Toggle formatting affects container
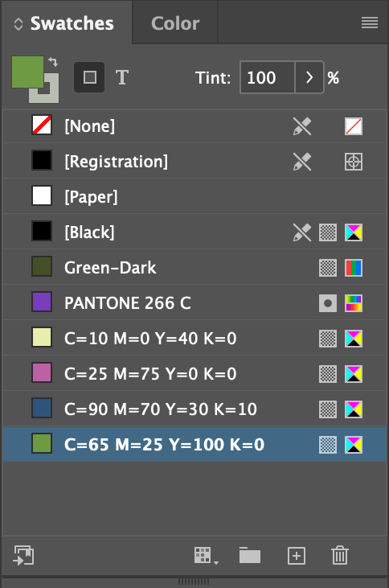The height and width of the screenshot is (588, 389). click(x=89, y=78)
